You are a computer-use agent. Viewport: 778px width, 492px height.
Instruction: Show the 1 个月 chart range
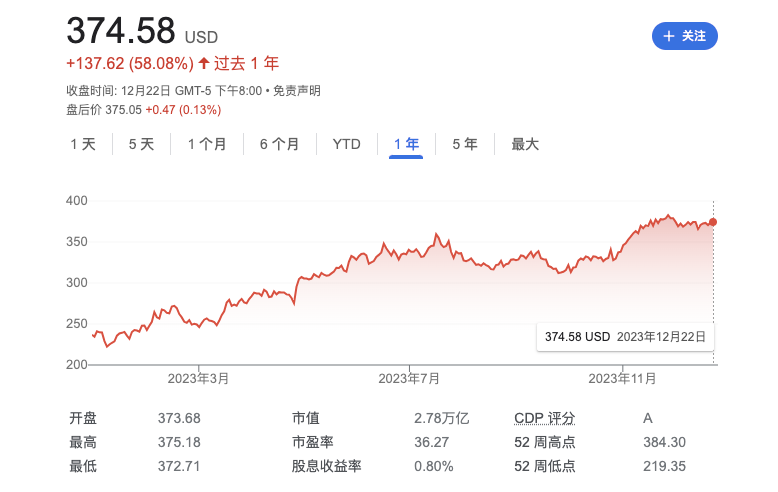coord(207,144)
